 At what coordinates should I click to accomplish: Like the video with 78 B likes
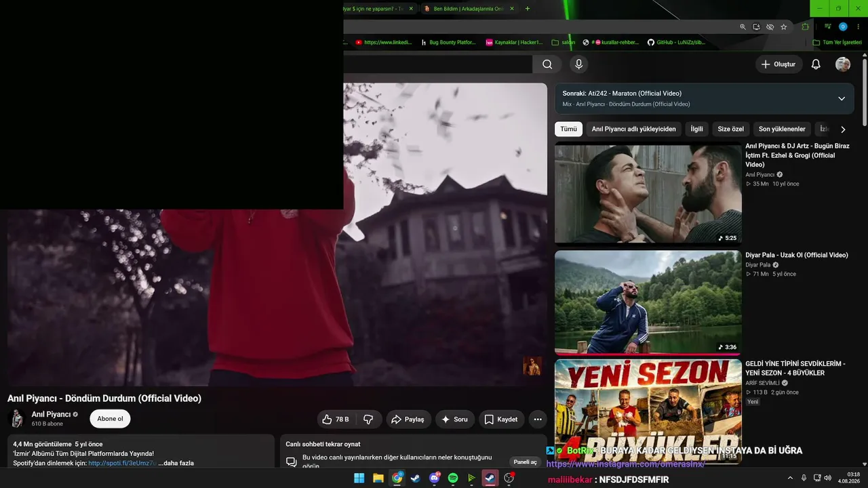pyautogui.click(x=336, y=420)
